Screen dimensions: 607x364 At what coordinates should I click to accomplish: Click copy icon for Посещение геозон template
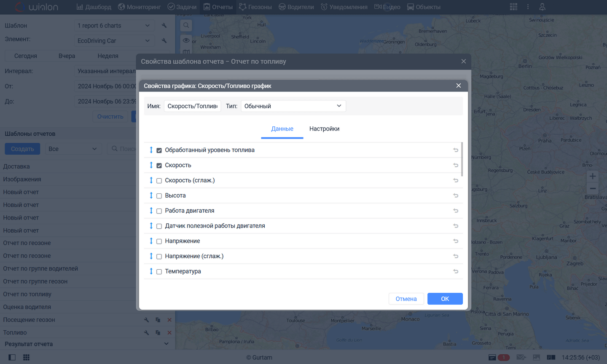(158, 320)
